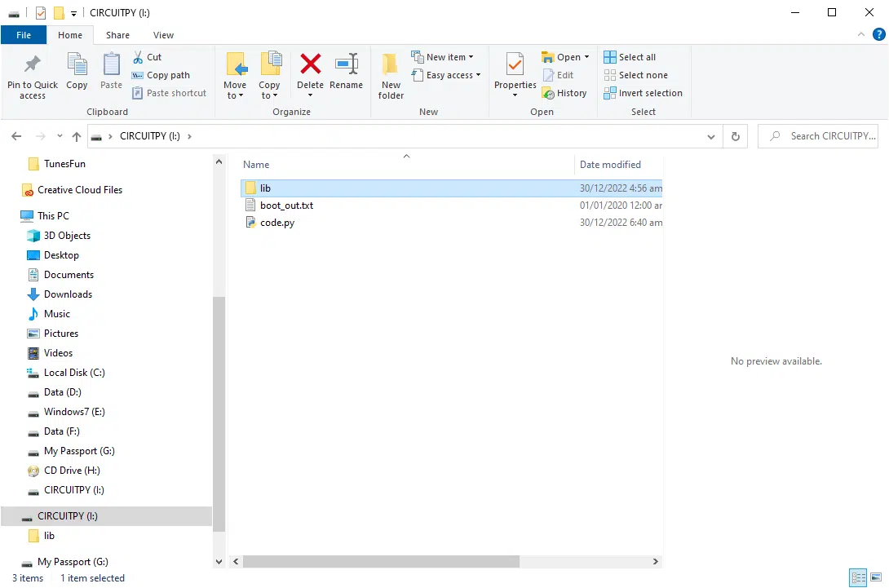Image resolution: width=889 pixels, height=588 pixels.
Task: Expand the Delete options arrow
Action: 310,95
